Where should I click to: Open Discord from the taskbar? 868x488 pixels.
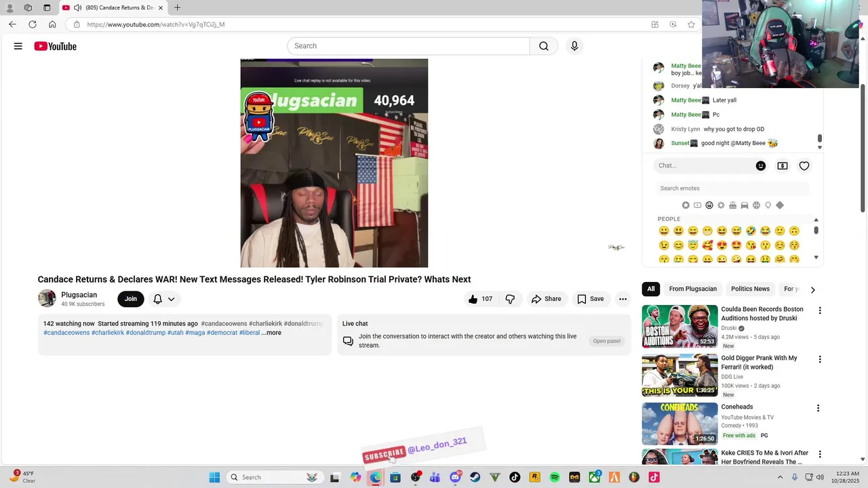tap(455, 477)
